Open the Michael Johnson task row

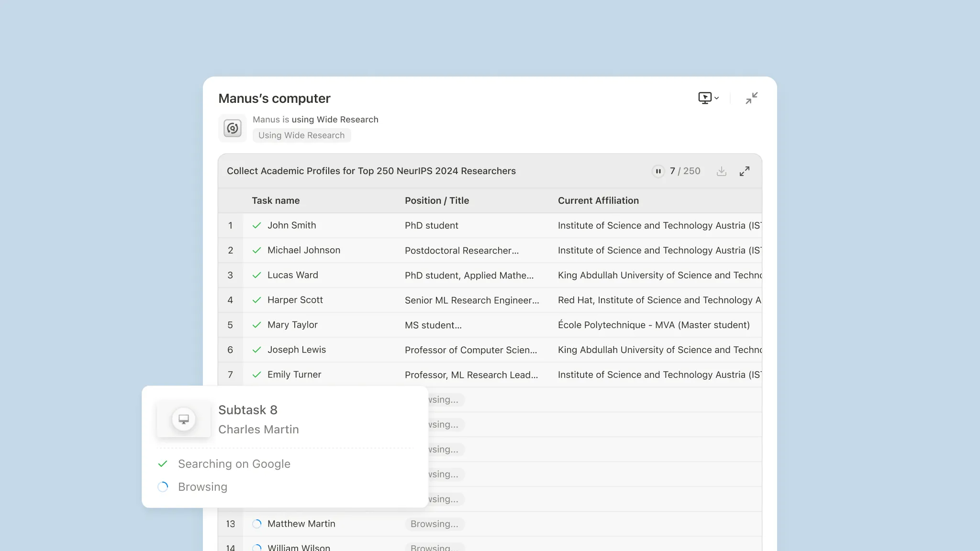coord(490,250)
